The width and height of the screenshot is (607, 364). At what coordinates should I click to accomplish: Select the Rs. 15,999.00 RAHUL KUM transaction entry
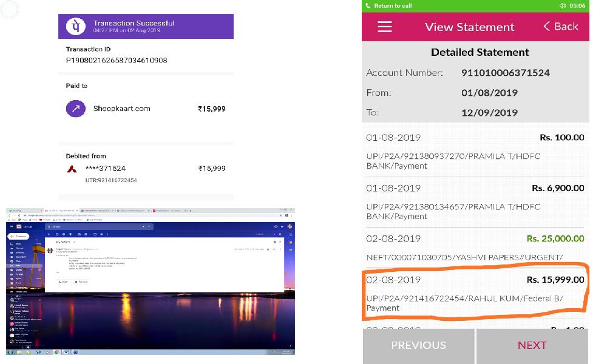[475, 294]
